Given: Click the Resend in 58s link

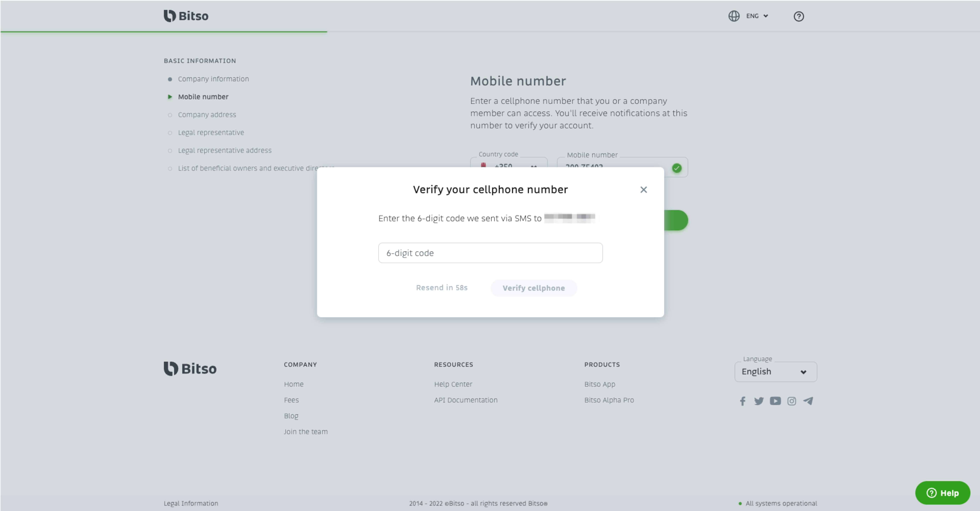Looking at the screenshot, I should [x=442, y=288].
